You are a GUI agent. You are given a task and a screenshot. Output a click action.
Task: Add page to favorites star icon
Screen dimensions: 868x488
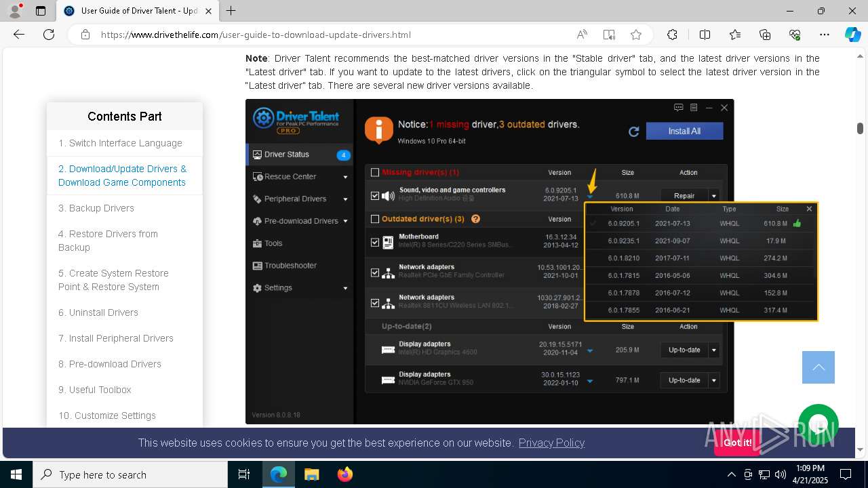[636, 35]
